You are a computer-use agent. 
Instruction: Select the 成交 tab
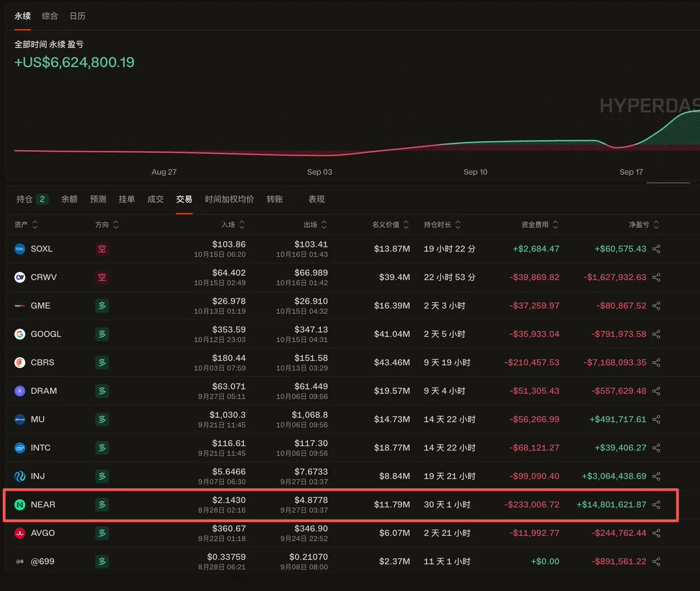pyautogui.click(x=155, y=200)
